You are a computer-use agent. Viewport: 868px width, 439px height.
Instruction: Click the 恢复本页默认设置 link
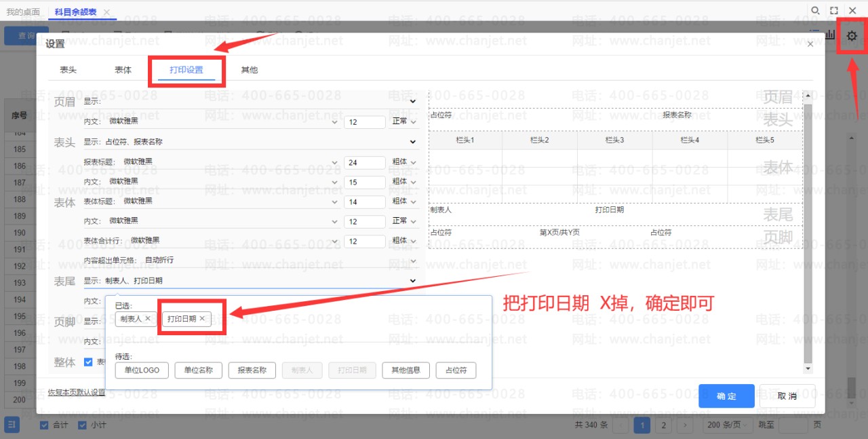77,392
